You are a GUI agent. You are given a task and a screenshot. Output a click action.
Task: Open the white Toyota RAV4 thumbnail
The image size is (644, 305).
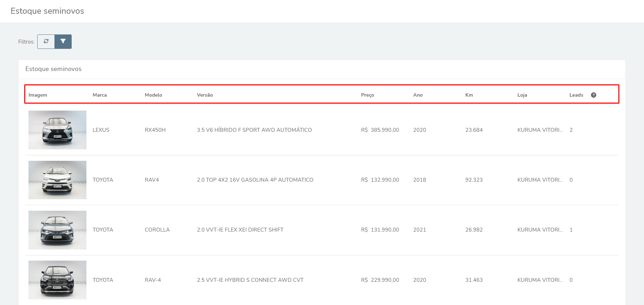click(57, 180)
